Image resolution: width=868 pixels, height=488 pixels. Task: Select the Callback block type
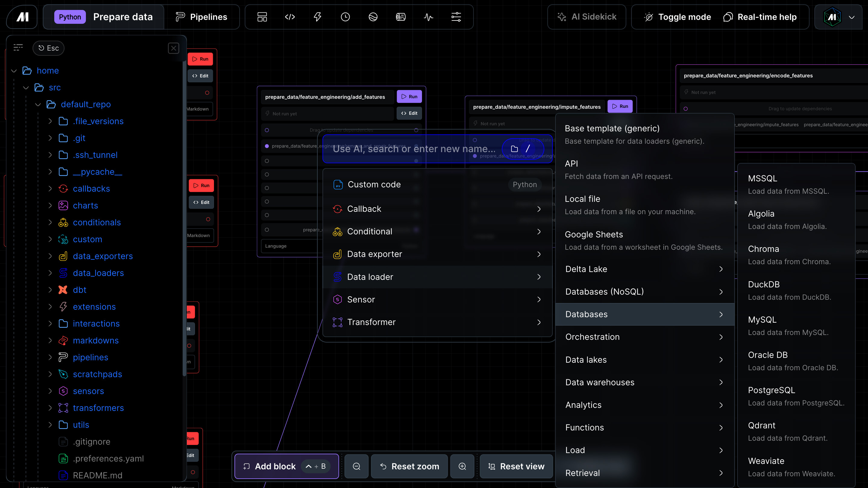coord(437,209)
